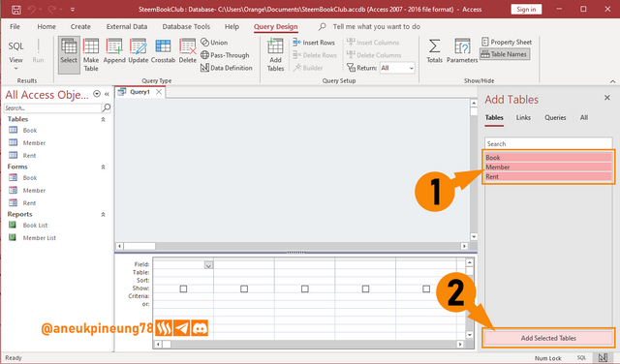
Task: Toggle the Totals sigma icon
Action: (434, 51)
